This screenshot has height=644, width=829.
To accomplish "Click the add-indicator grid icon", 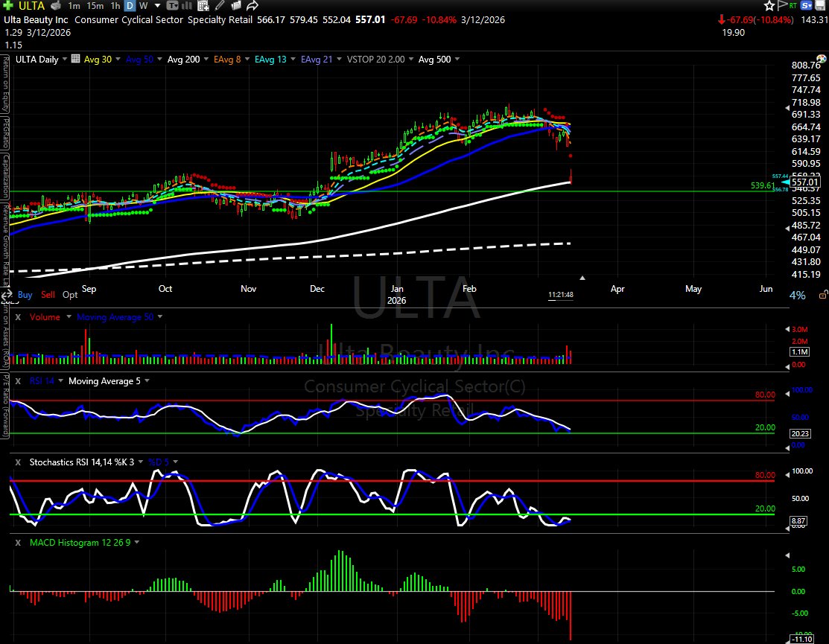I will pos(203,6).
